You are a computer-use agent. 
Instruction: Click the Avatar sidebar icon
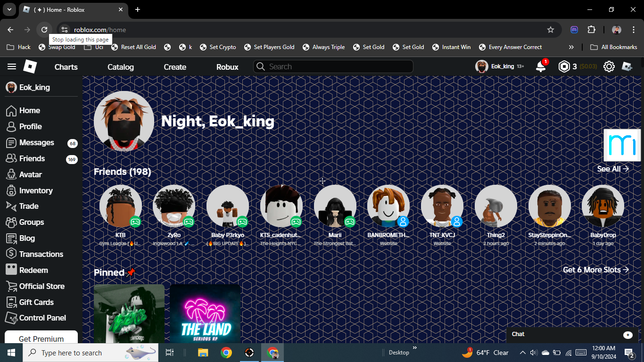(11, 175)
